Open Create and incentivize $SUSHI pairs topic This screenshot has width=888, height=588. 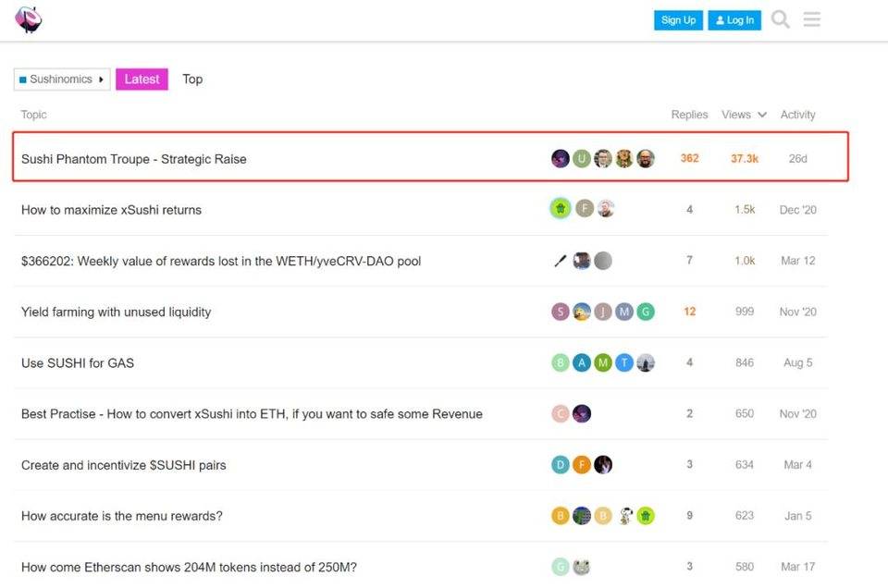(x=123, y=465)
